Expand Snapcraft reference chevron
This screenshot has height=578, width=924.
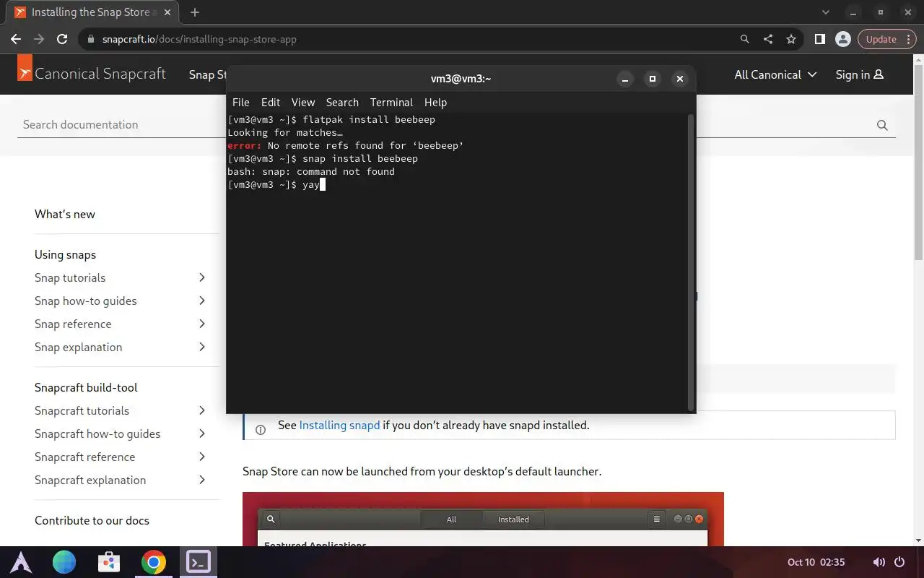(x=202, y=457)
